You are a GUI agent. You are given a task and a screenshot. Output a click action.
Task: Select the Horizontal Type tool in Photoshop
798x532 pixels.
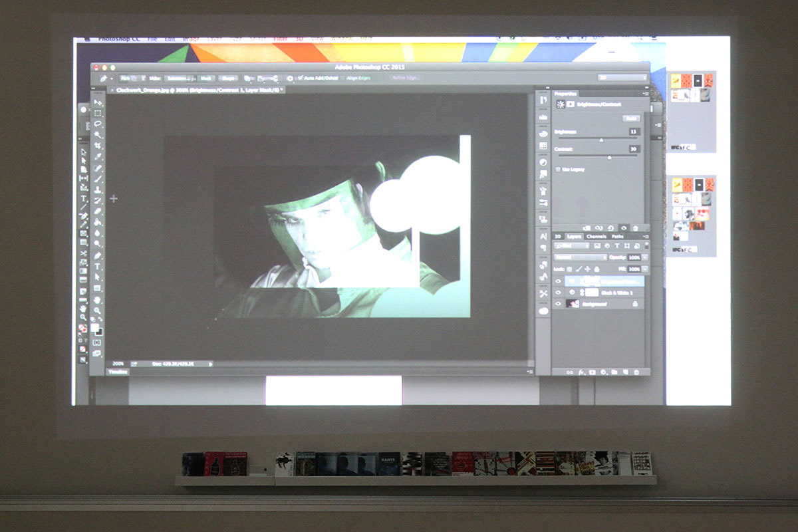click(98, 266)
